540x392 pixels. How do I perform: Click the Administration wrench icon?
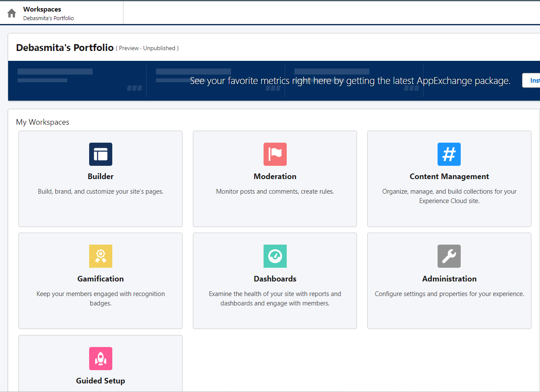tap(449, 256)
